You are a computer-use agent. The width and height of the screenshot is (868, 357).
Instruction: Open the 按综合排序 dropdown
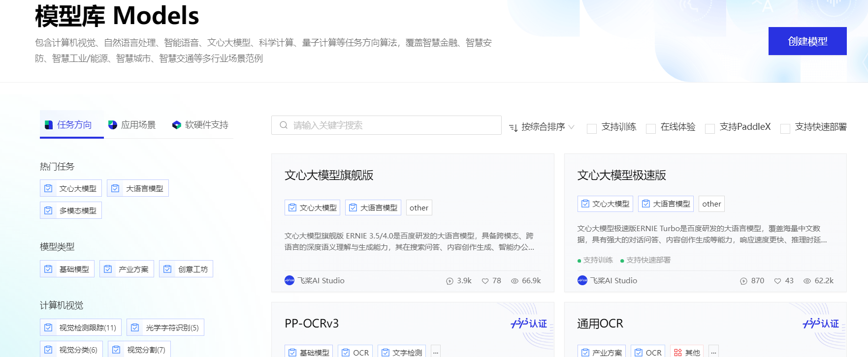point(542,127)
